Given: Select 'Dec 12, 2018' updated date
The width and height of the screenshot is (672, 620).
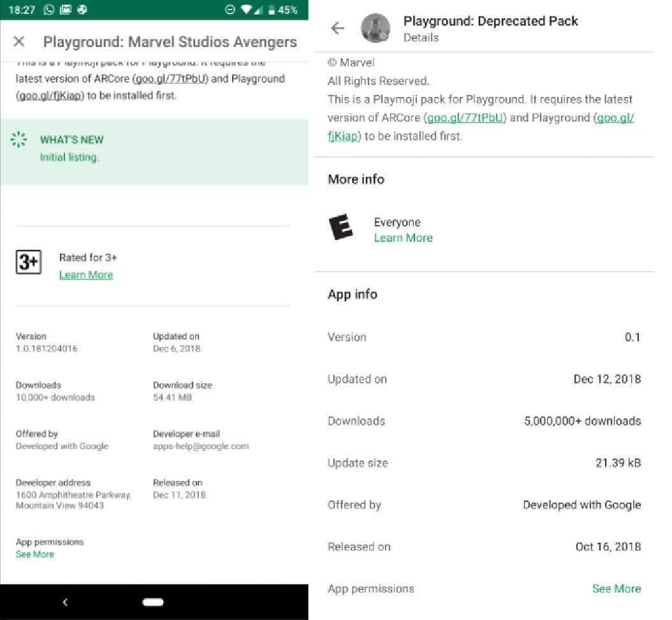Looking at the screenshot, I should (x=607, y=379).
